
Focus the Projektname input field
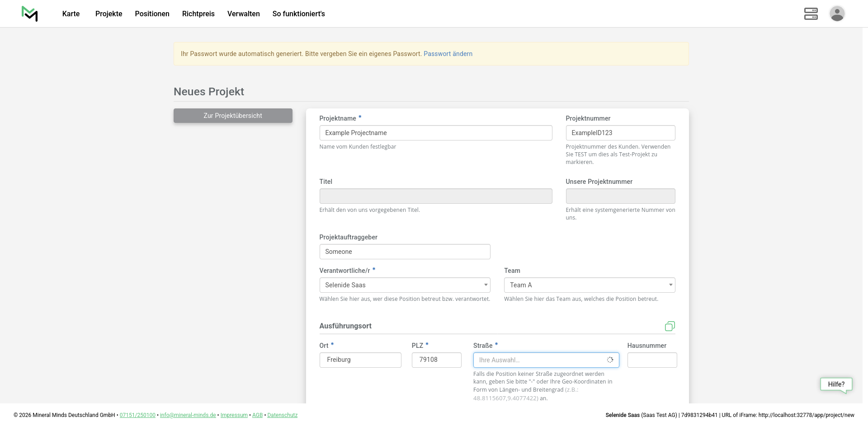[x=435, y=133]
